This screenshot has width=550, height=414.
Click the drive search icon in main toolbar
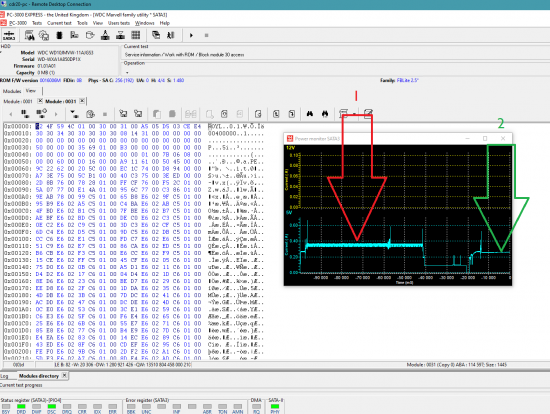point(29,35)
